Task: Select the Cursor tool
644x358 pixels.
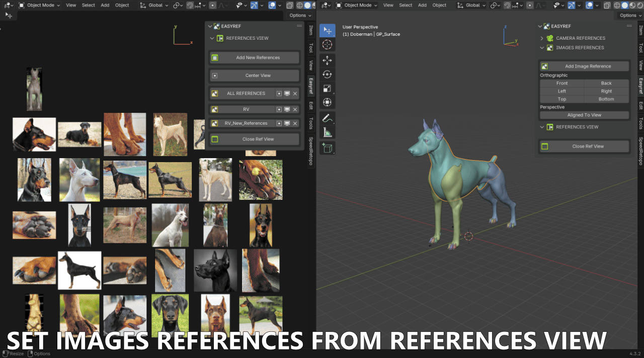Action: pos(328,44)
